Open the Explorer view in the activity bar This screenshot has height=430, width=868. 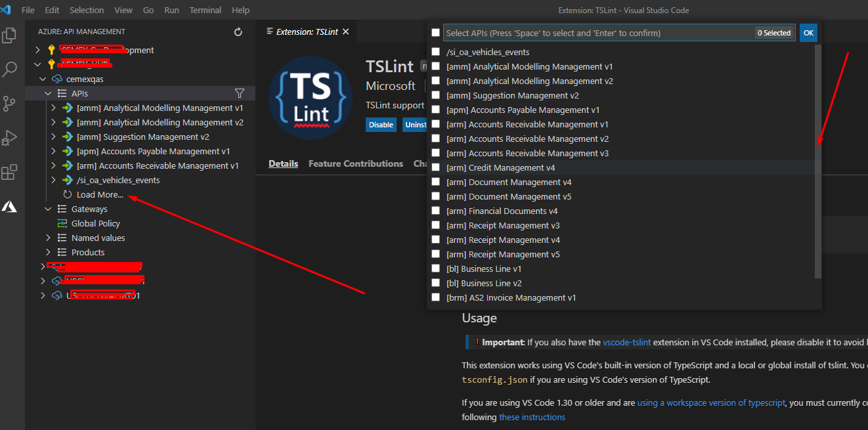coord(10,37)
